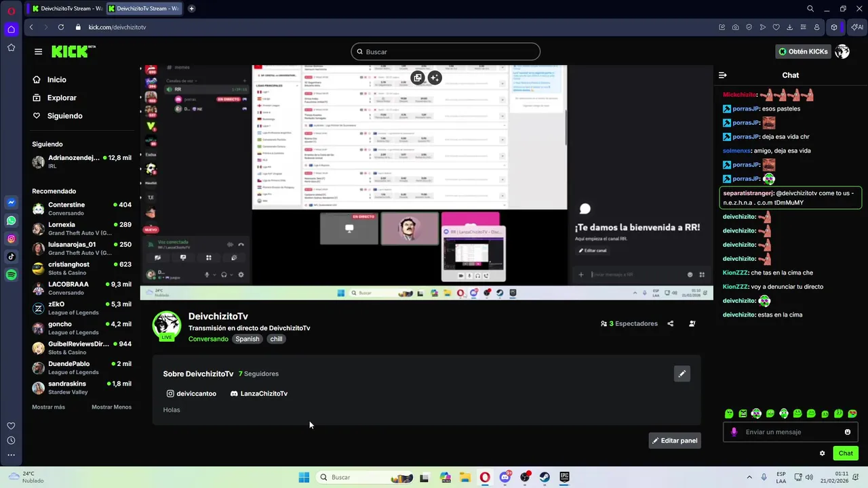Open three-dots menu in Opera sidebar
868x488 pixels.
point(11,455)
